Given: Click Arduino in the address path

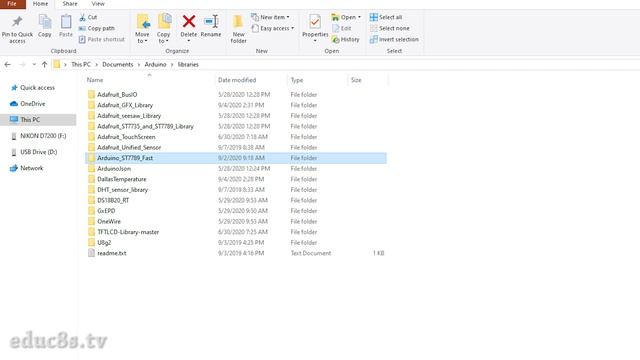Looking at the screenshot, I should 155,64.
